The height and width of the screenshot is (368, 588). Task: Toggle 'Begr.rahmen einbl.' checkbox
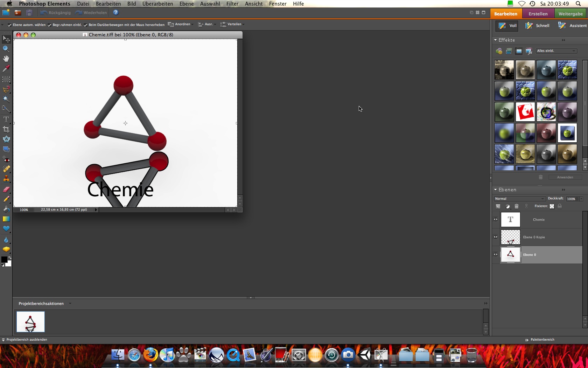(49, 25)
